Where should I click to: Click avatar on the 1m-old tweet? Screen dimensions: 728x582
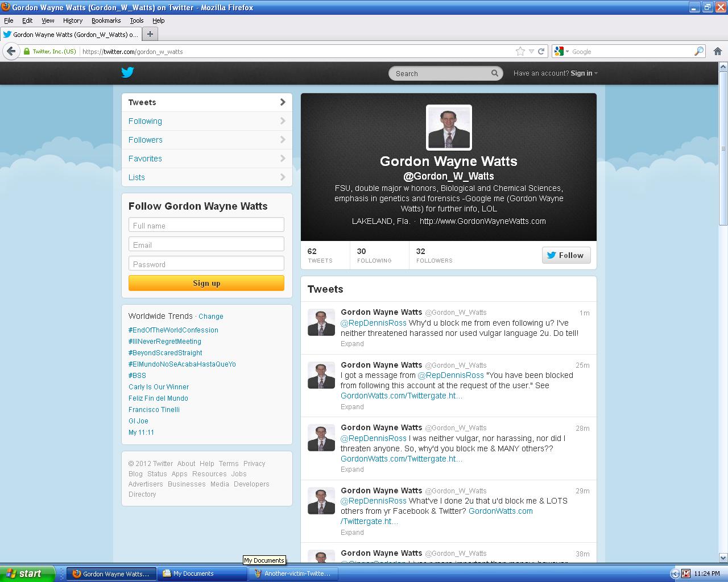[321, 322]
